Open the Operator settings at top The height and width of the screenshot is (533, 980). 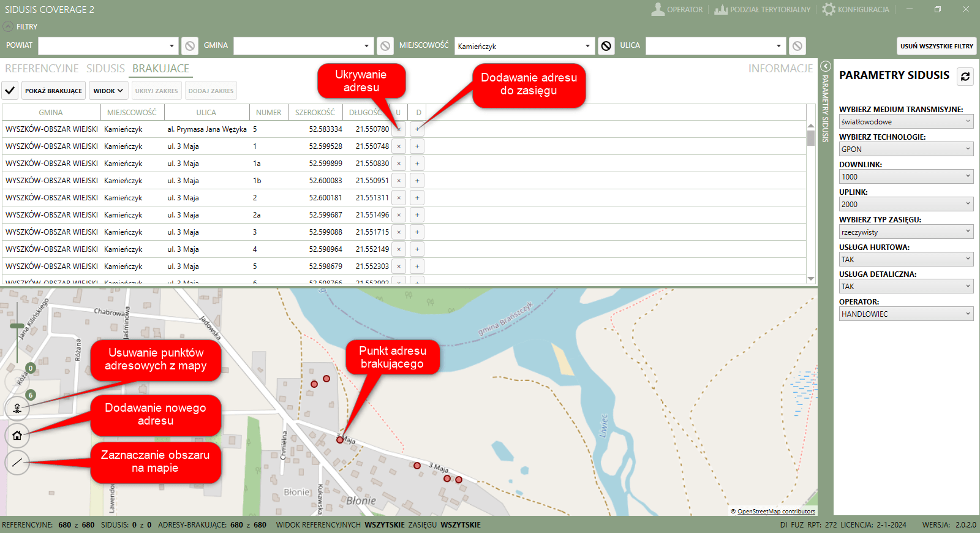pos(677,9)
